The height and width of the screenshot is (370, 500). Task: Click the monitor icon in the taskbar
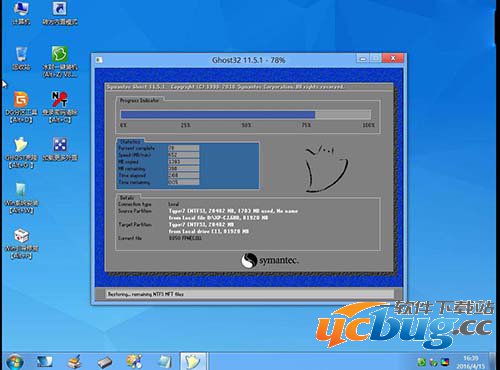pos(44,362)
